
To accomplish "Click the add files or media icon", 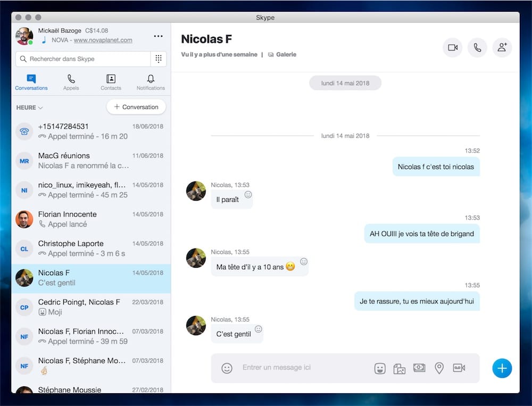I will tap(400, 368).
